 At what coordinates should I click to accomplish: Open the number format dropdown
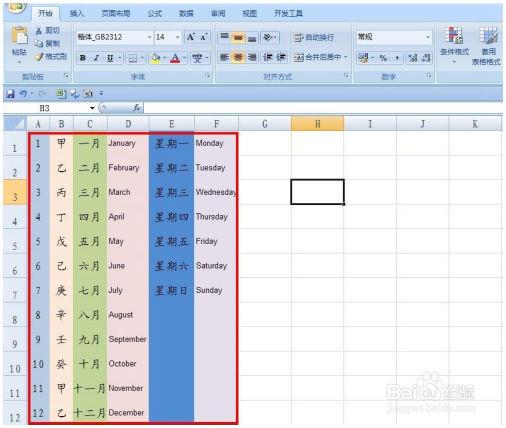428,37
